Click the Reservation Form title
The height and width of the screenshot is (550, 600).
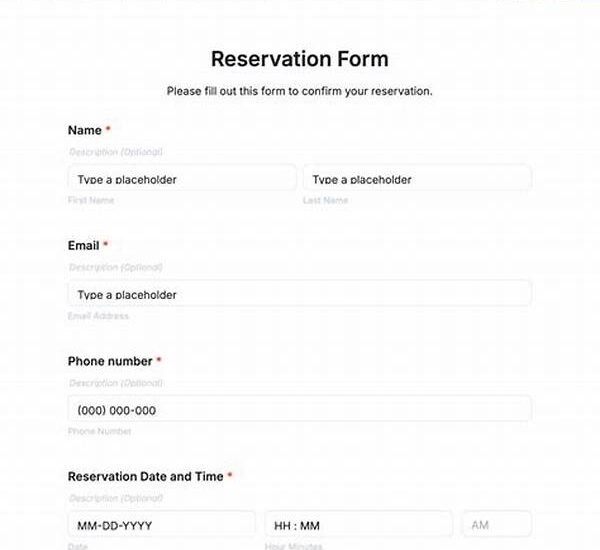coord(300,59)
